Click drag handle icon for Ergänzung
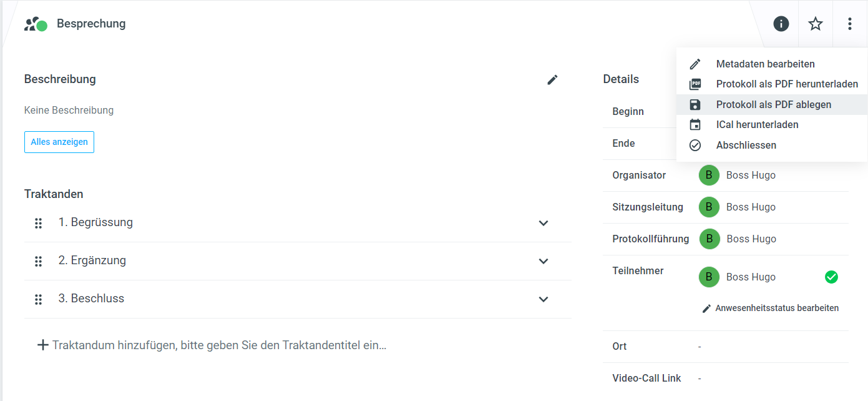This screenshot has width=868, height=401. point(38,261)
